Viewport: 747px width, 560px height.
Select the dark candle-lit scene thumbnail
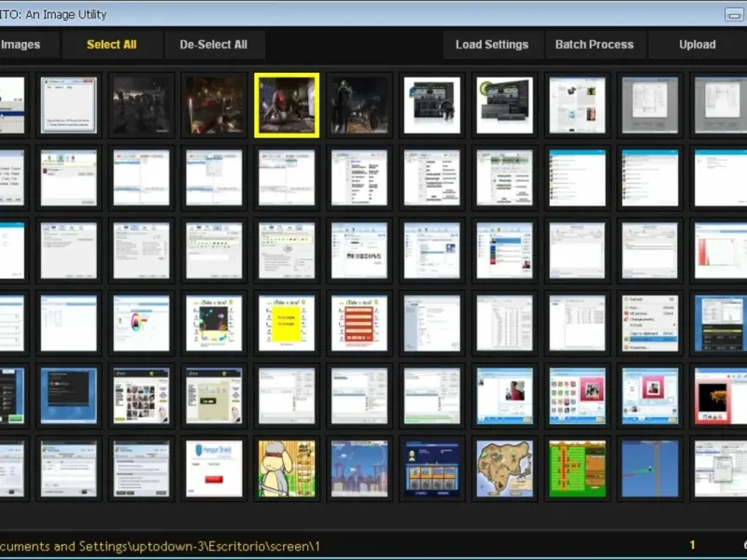(214, 105)
